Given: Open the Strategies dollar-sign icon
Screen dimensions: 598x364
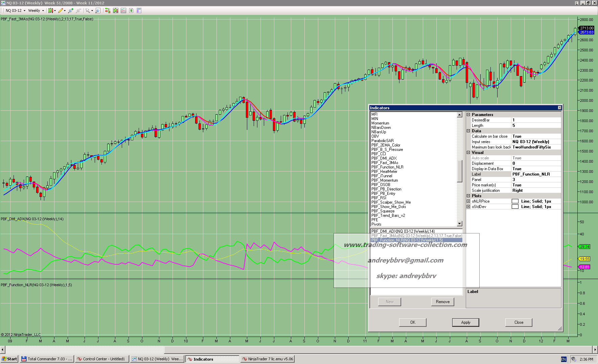Looking at the screenshot, I should 131,10.
